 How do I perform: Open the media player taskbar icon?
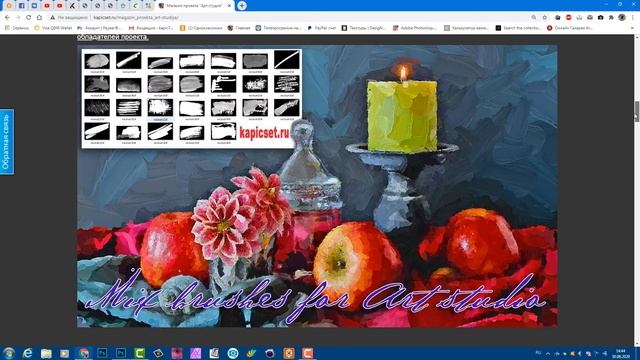point(64,353)
